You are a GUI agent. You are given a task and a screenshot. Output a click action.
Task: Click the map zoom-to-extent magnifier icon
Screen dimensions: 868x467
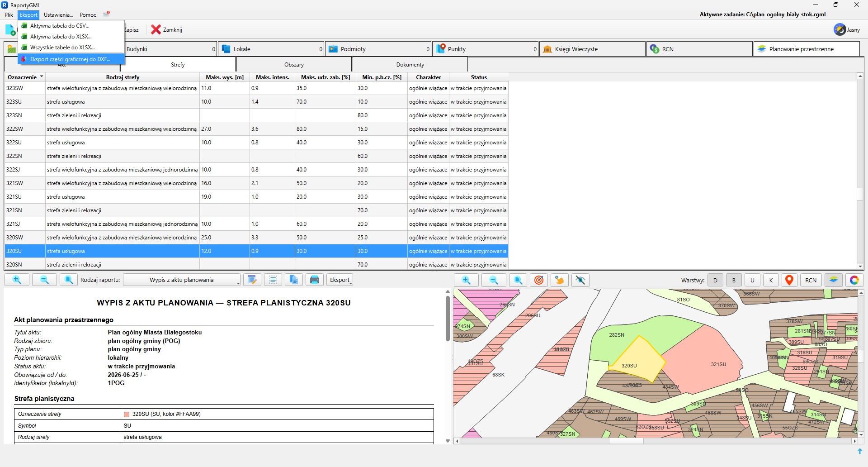tap(518, 280)
